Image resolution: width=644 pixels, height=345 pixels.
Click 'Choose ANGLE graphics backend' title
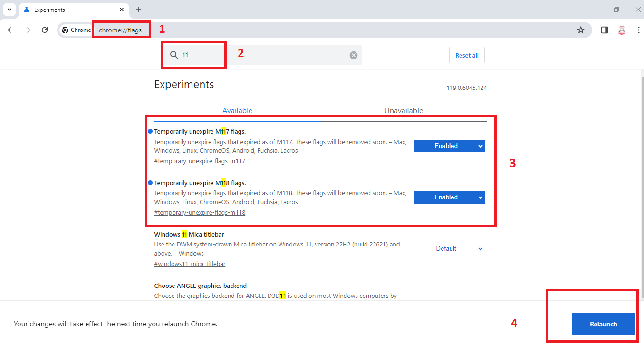(x=201, y=286)
